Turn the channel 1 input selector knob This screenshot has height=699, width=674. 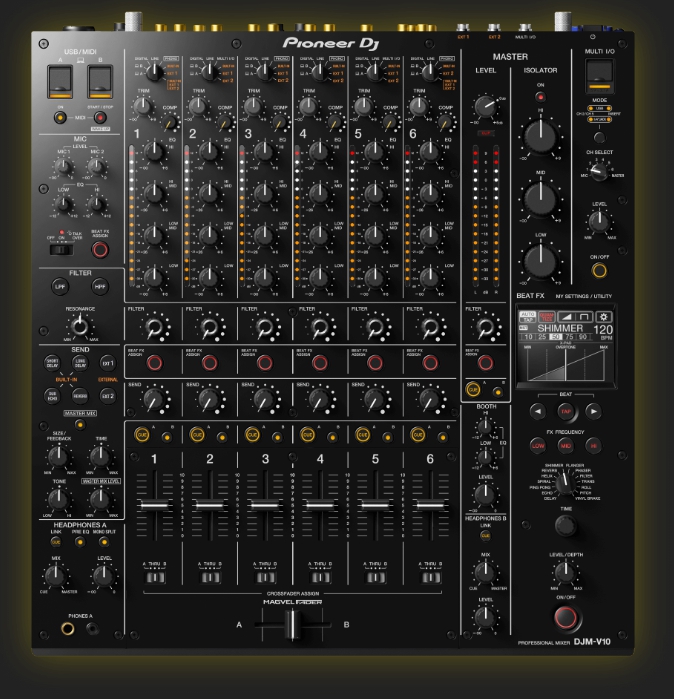154,72
